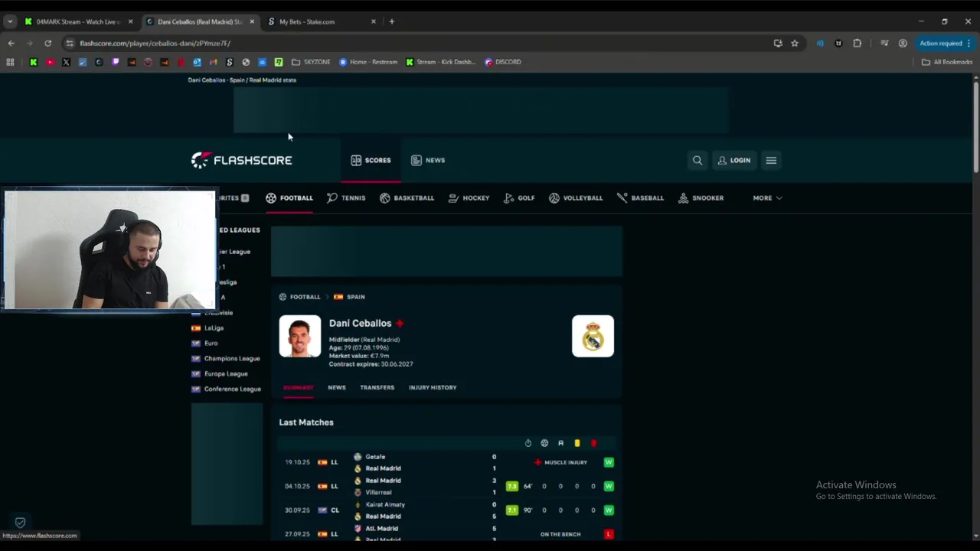Select the GOLF sport menu
The image size is (980, 551).
pyautogui.click(x=519, y=197)
